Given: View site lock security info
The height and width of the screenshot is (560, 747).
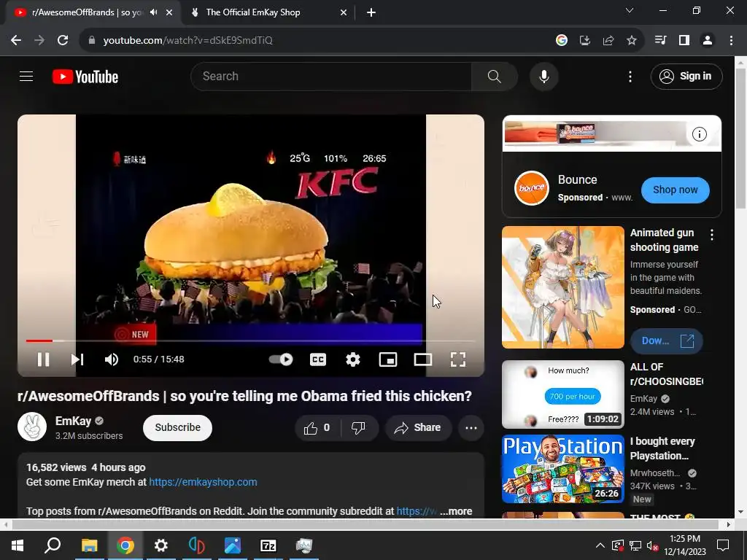Looking at the screenshot, I should [92, 41].
